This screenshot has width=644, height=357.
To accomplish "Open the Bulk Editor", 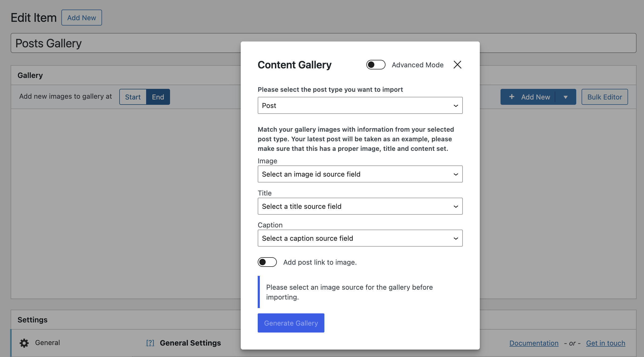I will point(604,97).
